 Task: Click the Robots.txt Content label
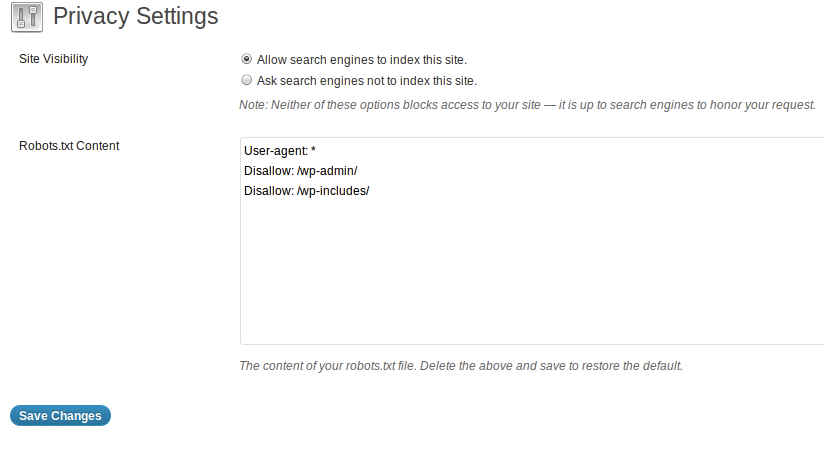click(69, 146)
